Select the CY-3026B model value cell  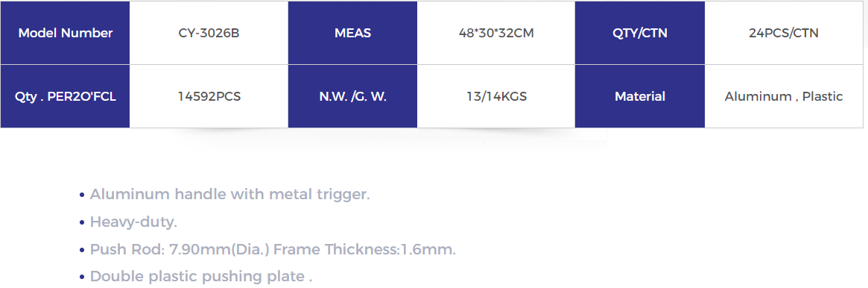(209, 33)
